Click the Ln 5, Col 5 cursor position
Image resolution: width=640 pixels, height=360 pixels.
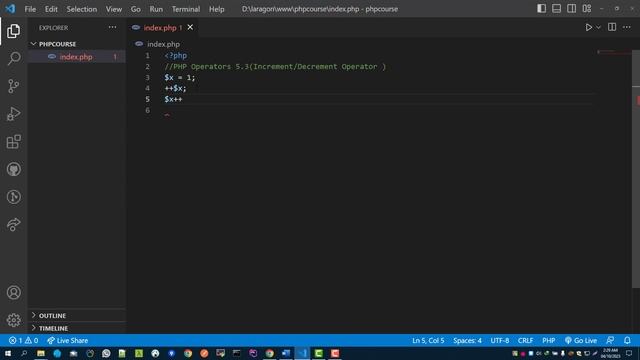pos(428,340)
